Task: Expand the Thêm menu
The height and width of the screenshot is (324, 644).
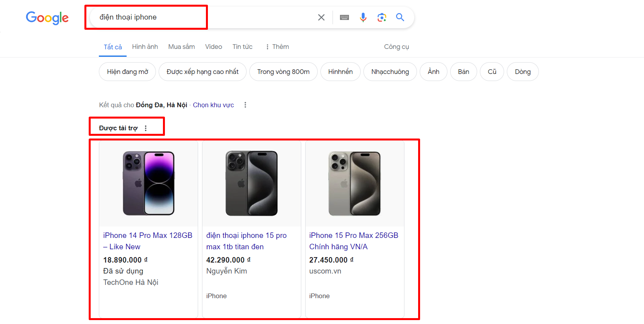Action: 277,47
